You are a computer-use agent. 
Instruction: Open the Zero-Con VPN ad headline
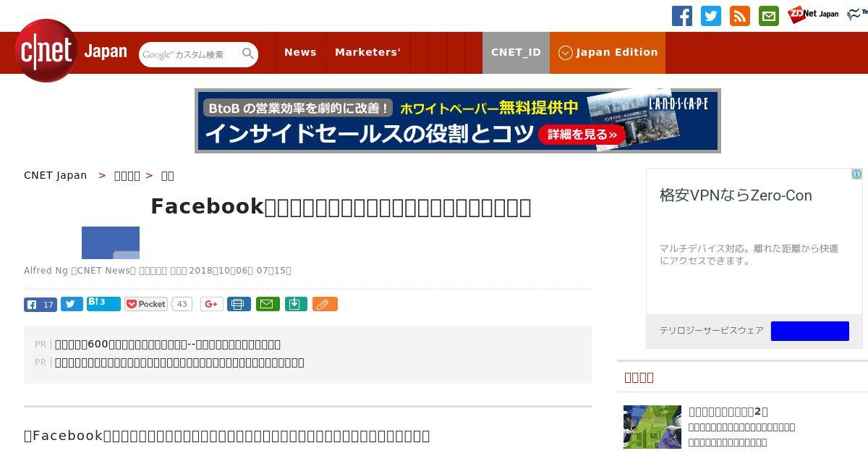[x=736, y=195]
